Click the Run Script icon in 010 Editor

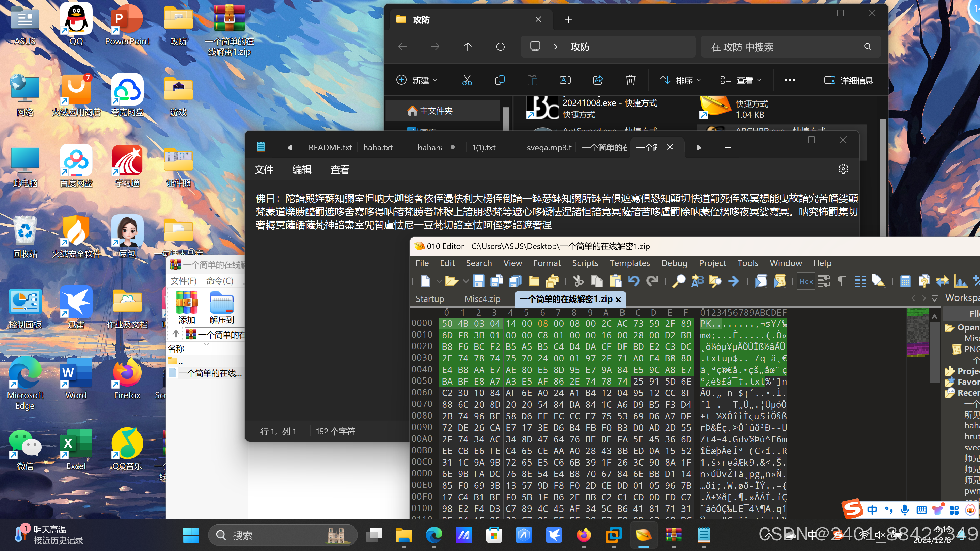tap(761, 281)
